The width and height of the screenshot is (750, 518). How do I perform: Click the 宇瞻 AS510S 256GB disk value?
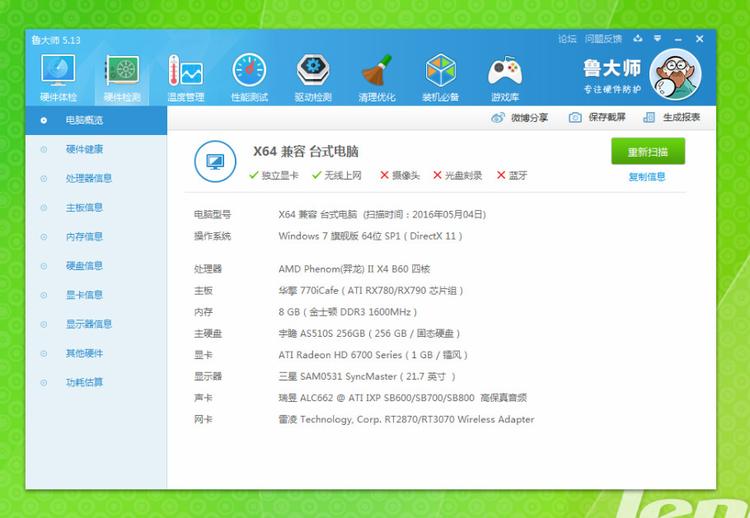[x=369, y=333]
